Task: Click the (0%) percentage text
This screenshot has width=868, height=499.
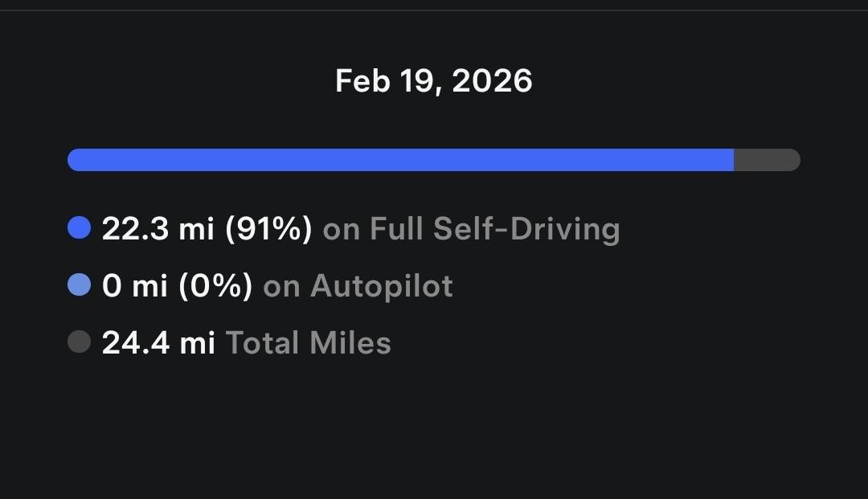Action: (x=215, y=286)
